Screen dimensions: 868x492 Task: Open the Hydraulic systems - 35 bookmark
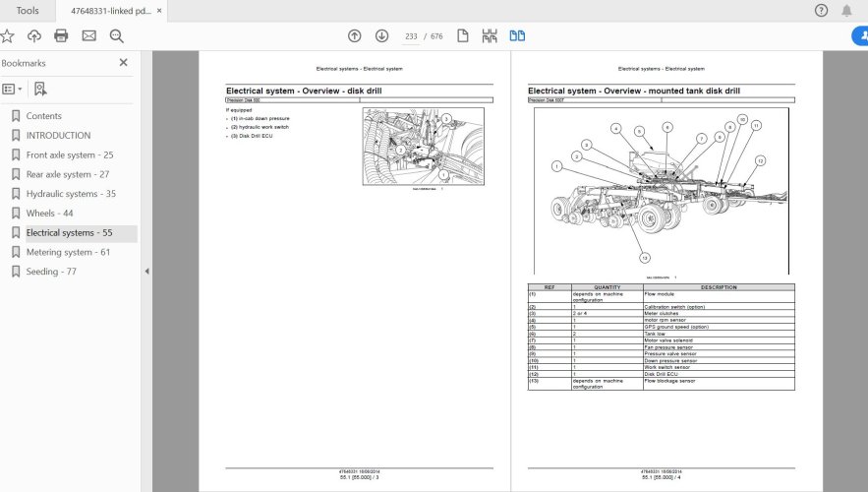coord(71,194)
